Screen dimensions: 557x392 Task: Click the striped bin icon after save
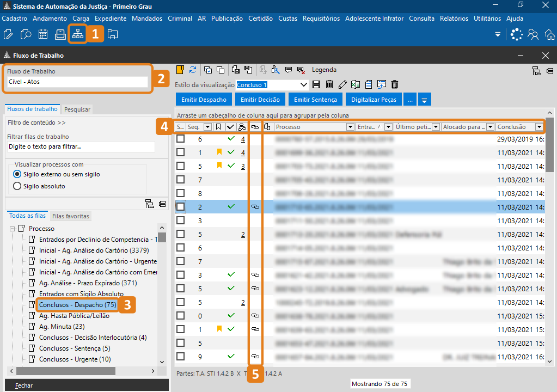(329, 84)
